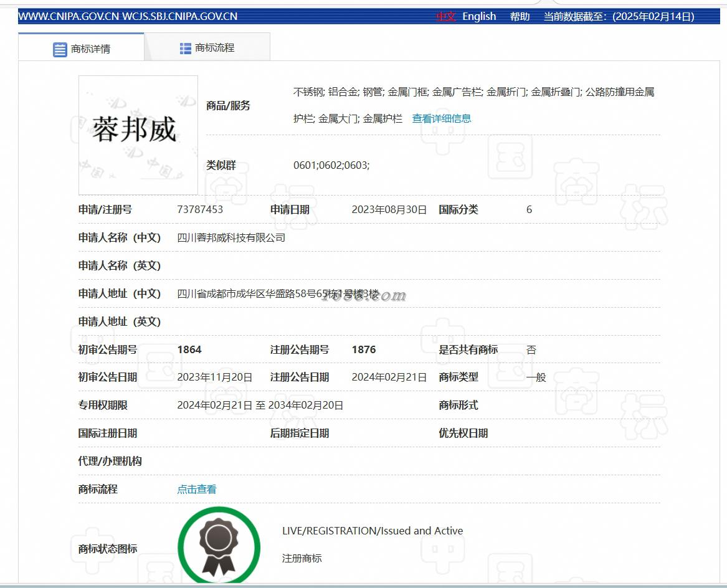Click the 商品/服务 field label

[x=228, y=106]
